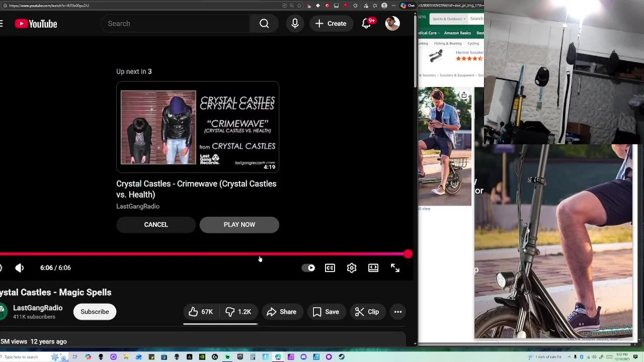Click PLAY NOW for next video

[x=239, y=225]
